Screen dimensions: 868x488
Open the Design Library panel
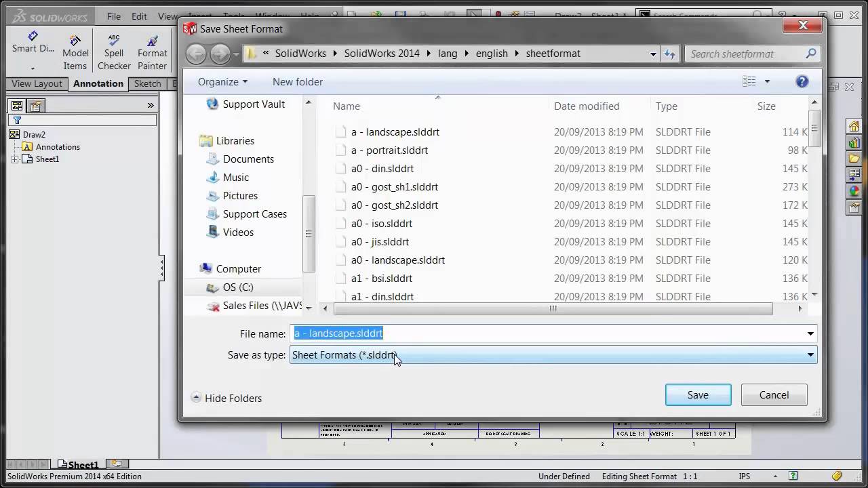click(x=854, y=143)
